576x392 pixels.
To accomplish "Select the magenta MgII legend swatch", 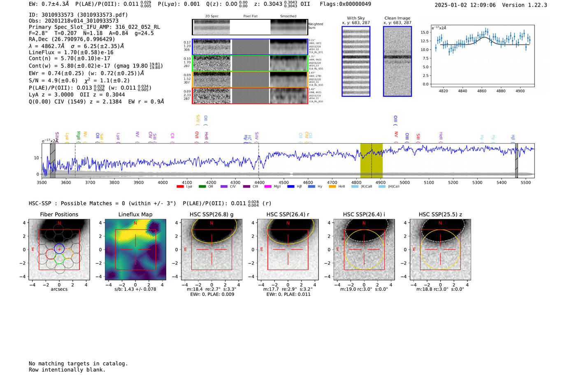I will pyautogui.click(x=268, y=187).
